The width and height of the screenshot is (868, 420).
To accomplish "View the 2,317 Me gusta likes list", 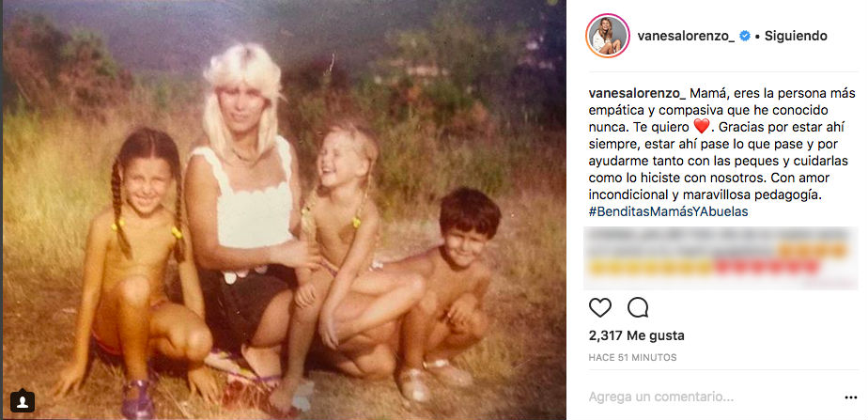I will (637, 335).
